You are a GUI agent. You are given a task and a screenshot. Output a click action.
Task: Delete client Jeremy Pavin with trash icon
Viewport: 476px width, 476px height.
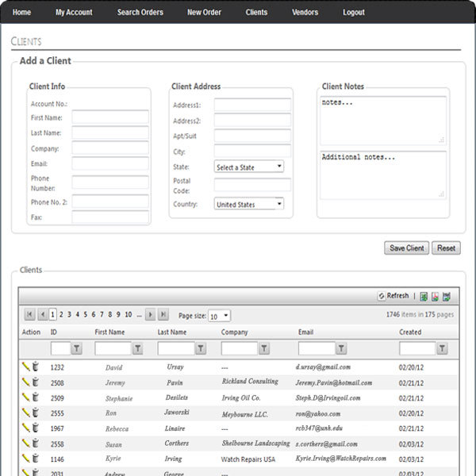[35, 382]
